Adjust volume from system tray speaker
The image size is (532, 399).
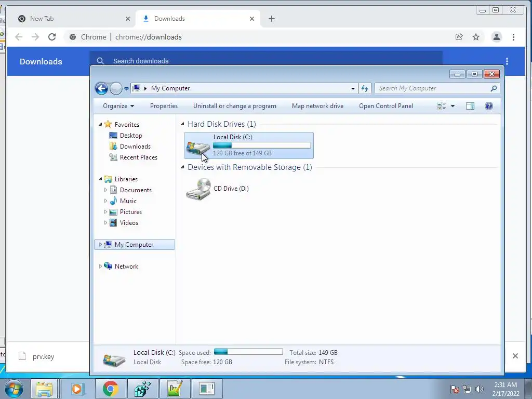pyautogui.click(x=480, y=389)
